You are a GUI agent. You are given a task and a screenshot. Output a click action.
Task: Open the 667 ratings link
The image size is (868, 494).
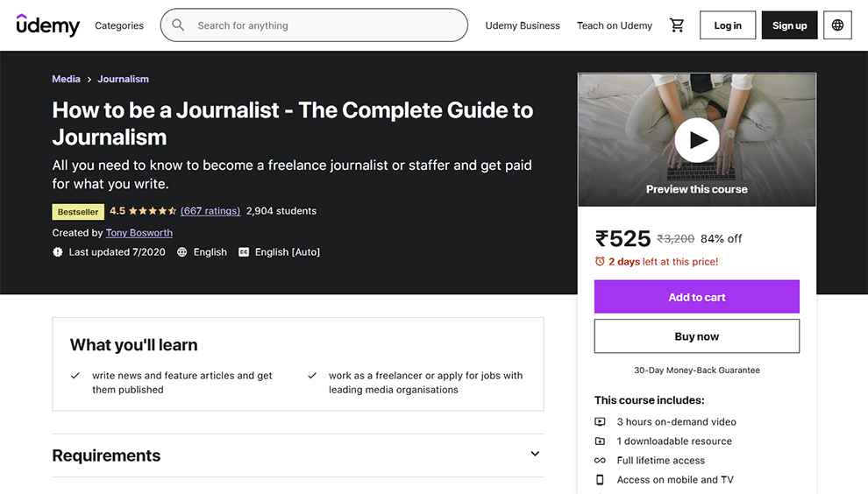[x=210, y=211]
